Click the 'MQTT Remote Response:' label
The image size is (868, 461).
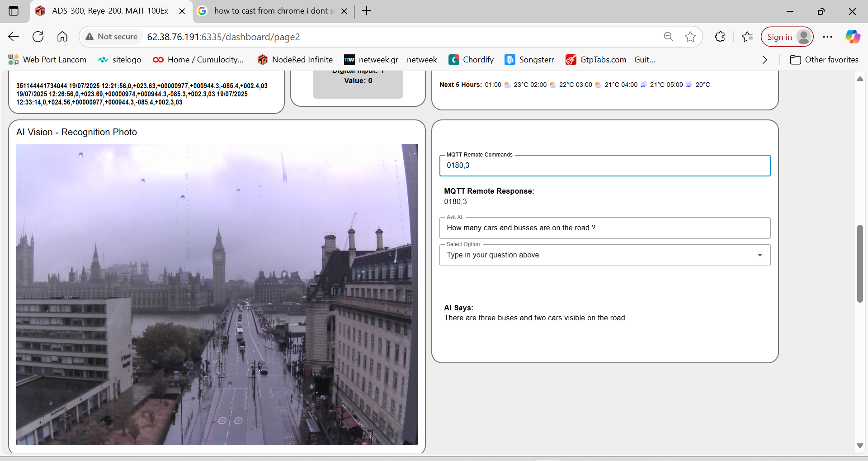489,191
